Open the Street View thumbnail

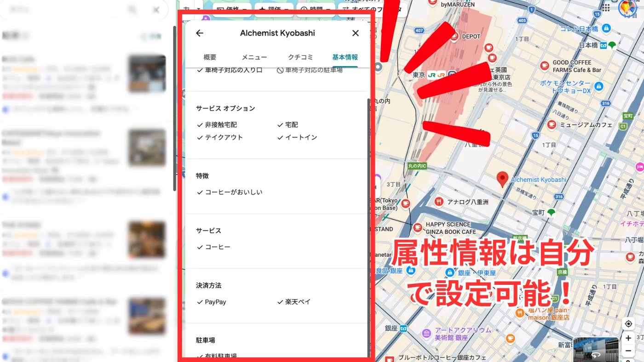pos(596,350)
